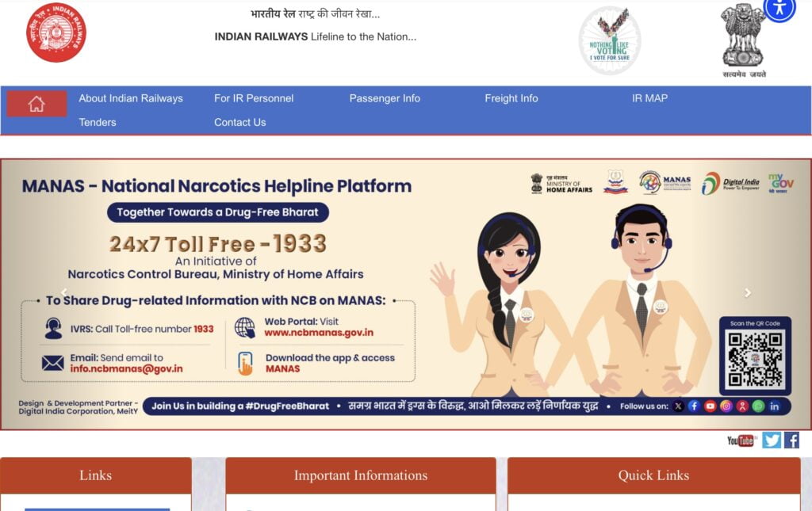The height and width of the screenshot is (511, 812).
Task: Click Join Us in building #DrugFreeBharat text
Action: coord(240,406)
